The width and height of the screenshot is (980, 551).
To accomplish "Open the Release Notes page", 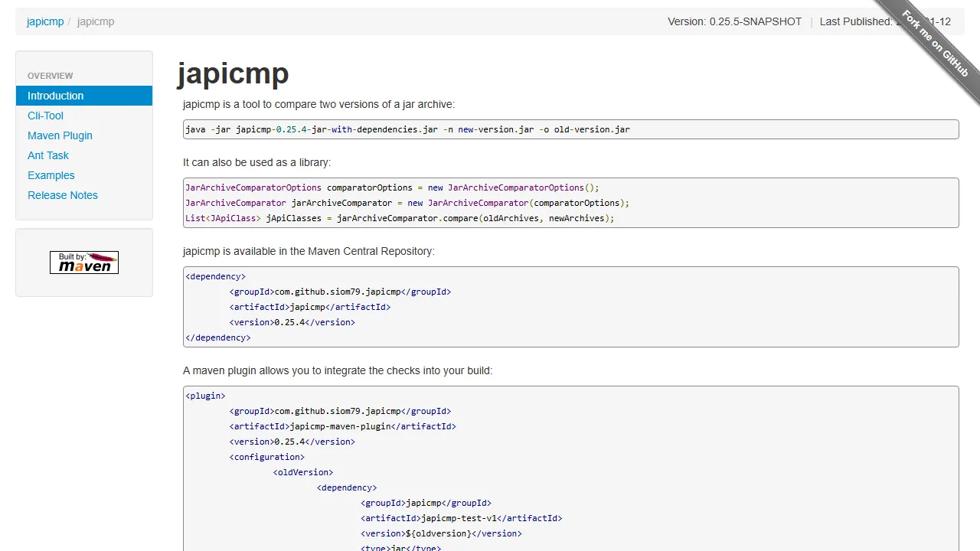I will click(x=63, y=195).
